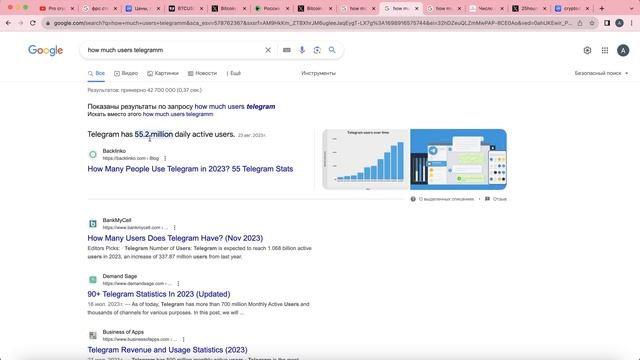Go forward with browser forward arrow
The height and width of the screenshot is (360, 640).
click(x=20, y=23)
